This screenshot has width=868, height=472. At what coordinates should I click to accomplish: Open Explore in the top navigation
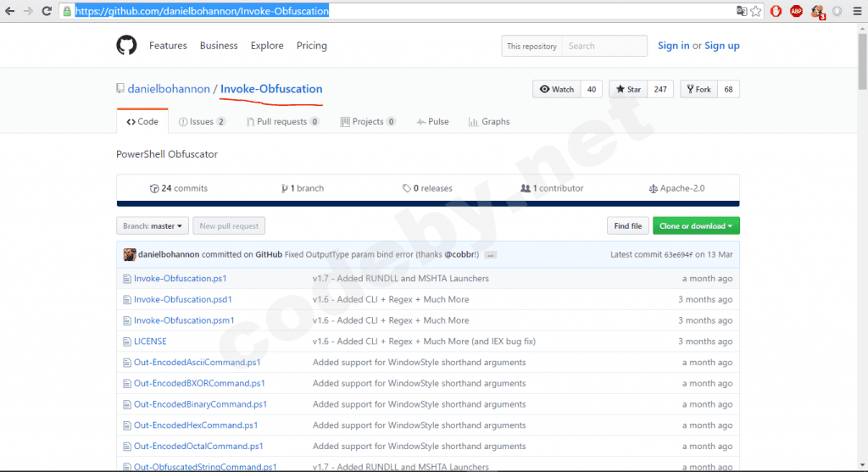pos(267,46)
